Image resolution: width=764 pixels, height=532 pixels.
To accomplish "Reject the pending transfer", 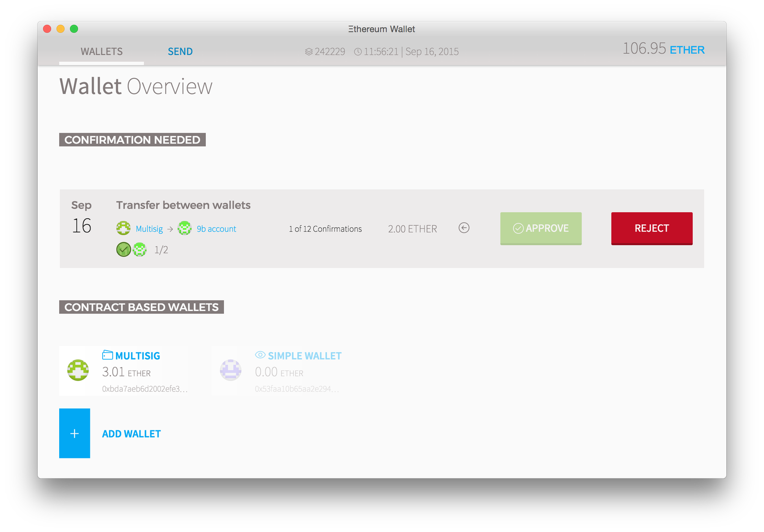I will point(651,229).
